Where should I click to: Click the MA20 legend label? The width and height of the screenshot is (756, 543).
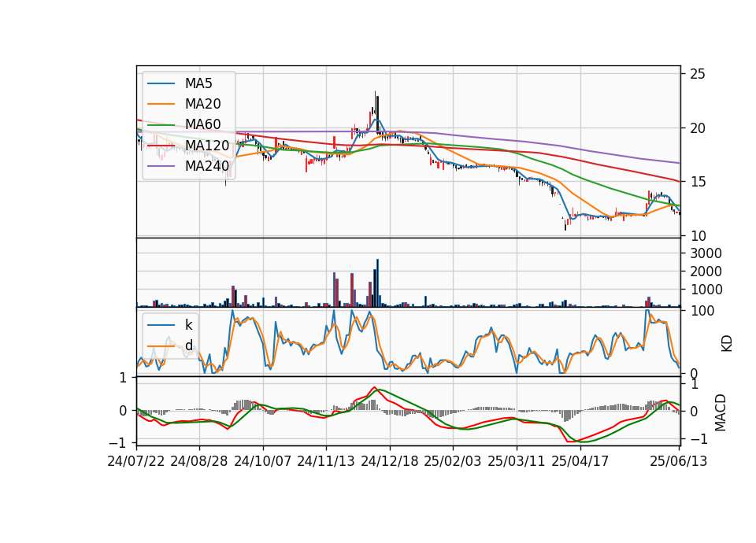[202, 104]
